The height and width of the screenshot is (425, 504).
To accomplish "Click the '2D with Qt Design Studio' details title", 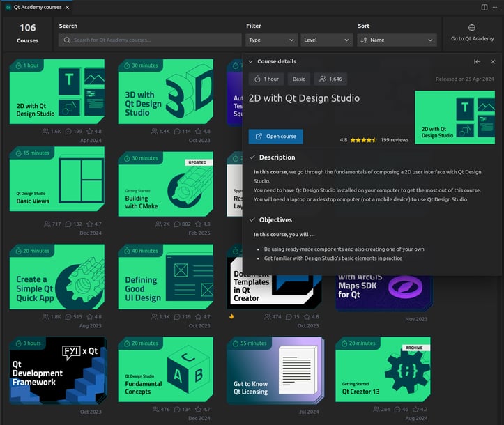I will click(x=304, y=98).
